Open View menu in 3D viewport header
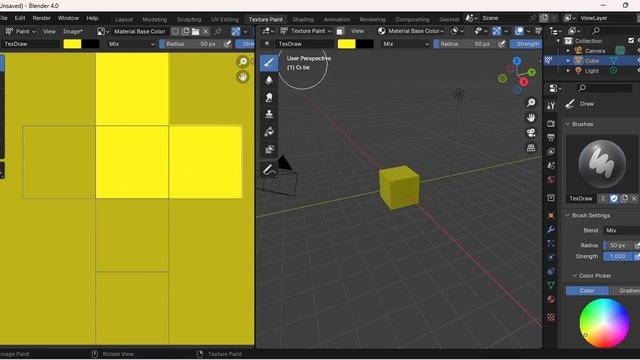This screenshot has height=360, width=640. [x=357, y=31]
